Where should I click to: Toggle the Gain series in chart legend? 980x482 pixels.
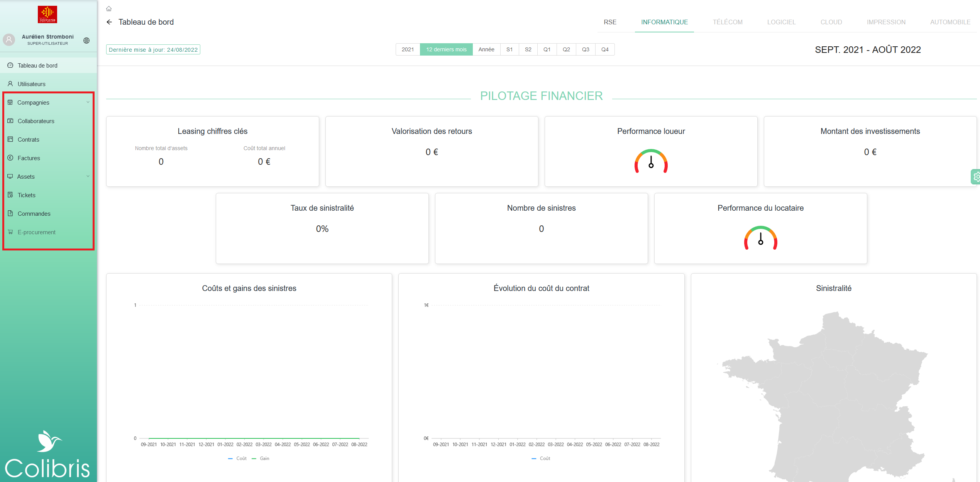point(264,458)
